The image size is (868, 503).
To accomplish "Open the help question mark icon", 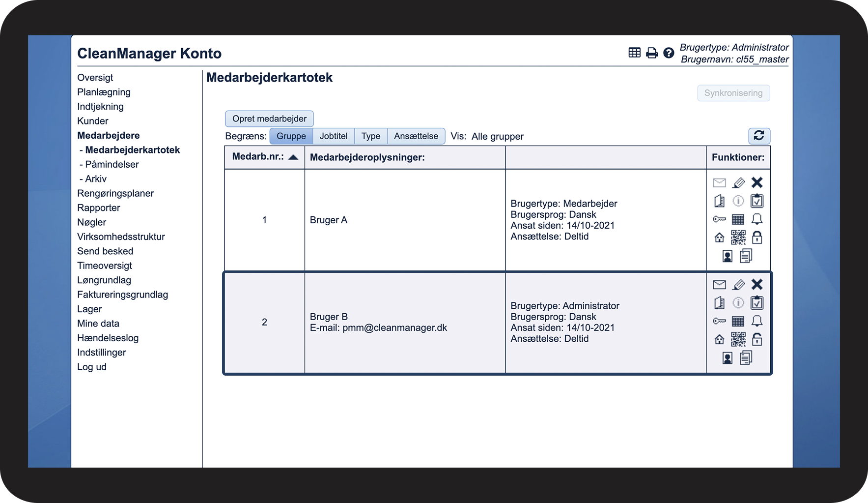I will point(669,53).
